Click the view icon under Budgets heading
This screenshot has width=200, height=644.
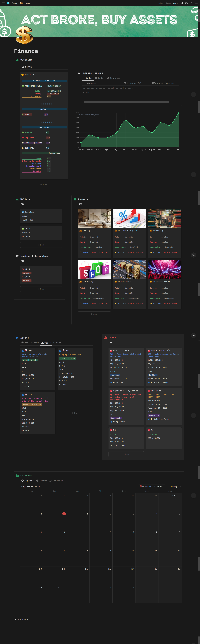pyautogui.click(x=80, y=204)
